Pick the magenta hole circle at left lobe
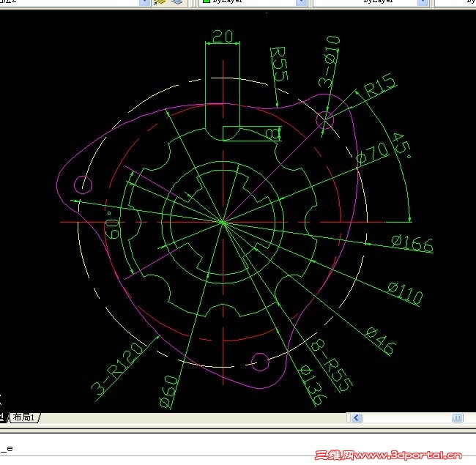 pyautogui.click(x=83, y=185)
